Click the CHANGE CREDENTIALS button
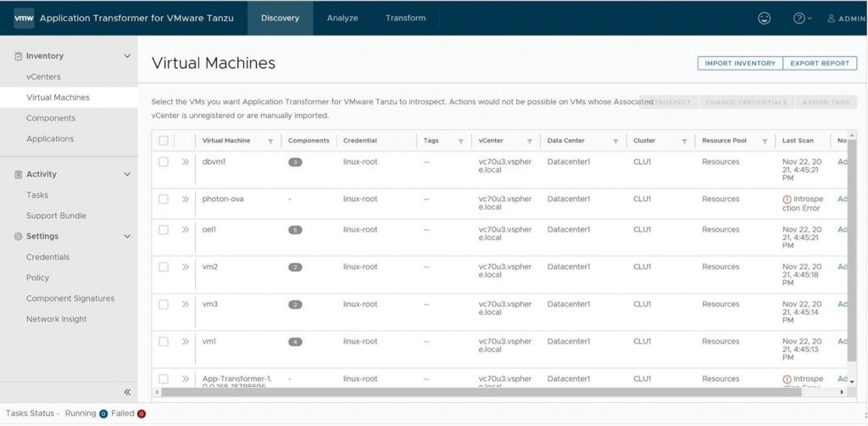Screen dimensions: 868x426 tap(746, 103)
